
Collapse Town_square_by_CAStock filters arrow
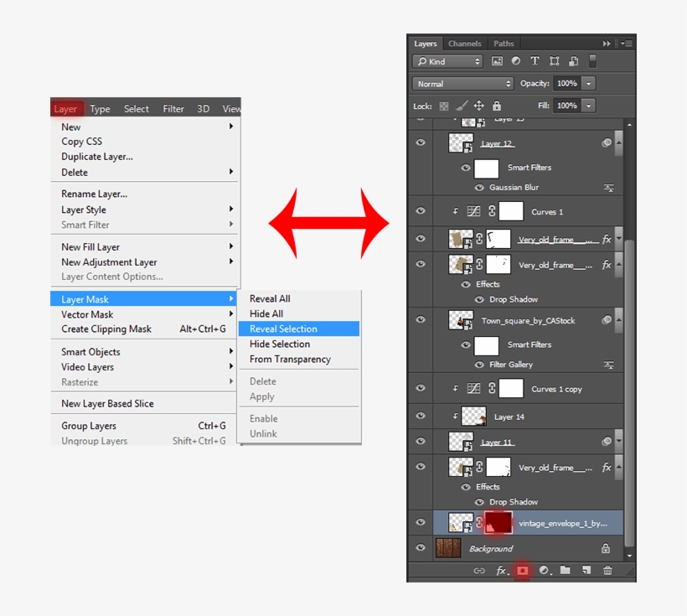[618, 320]
